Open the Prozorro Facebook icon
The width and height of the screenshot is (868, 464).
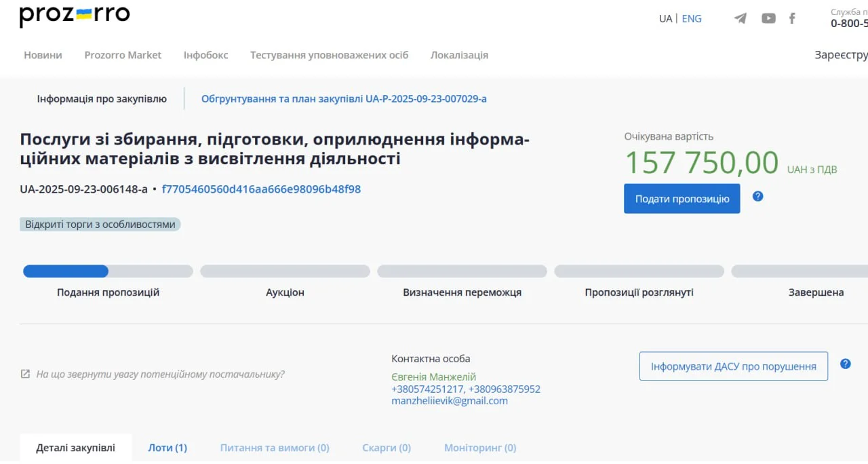click(x=792, y=18)
